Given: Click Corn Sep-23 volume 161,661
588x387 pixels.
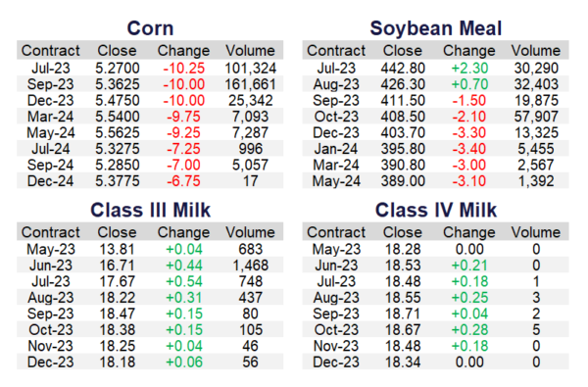Looking at the screenshot, I should coord(250,84).
